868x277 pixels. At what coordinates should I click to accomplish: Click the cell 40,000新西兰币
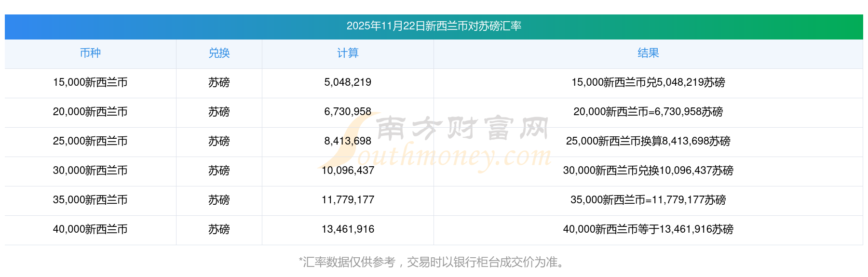pos(90,229)
